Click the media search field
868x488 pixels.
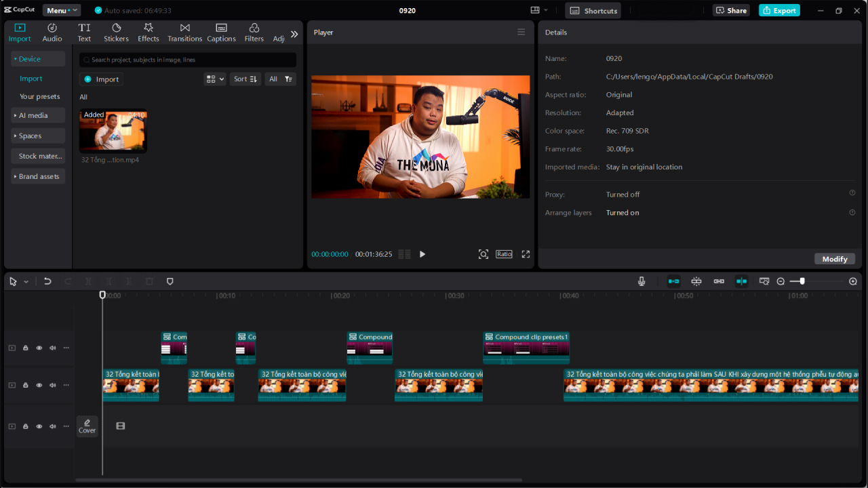188,60
